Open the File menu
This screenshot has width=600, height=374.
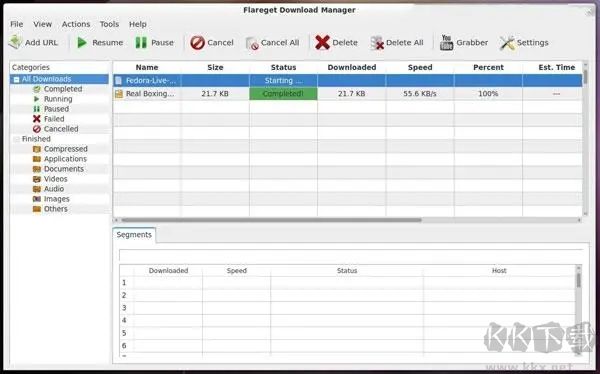(x=16, y=24)
